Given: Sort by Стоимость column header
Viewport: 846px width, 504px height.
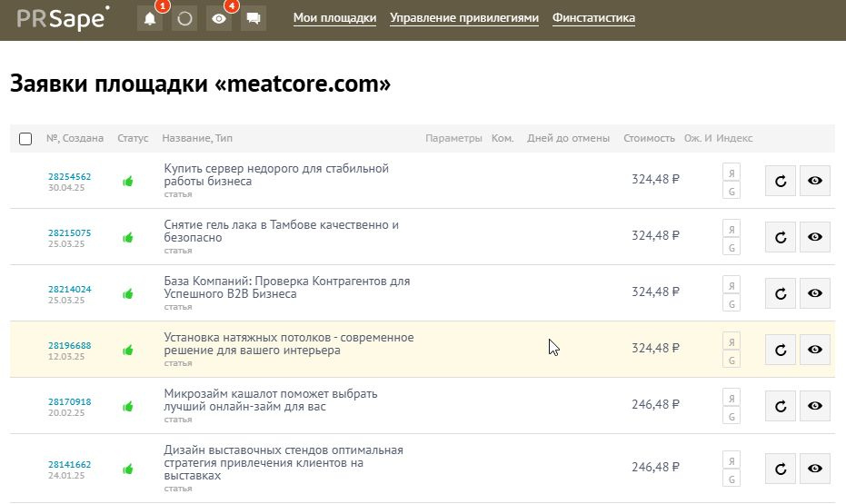Looking at the screenshot, I should tap(649, 138).
